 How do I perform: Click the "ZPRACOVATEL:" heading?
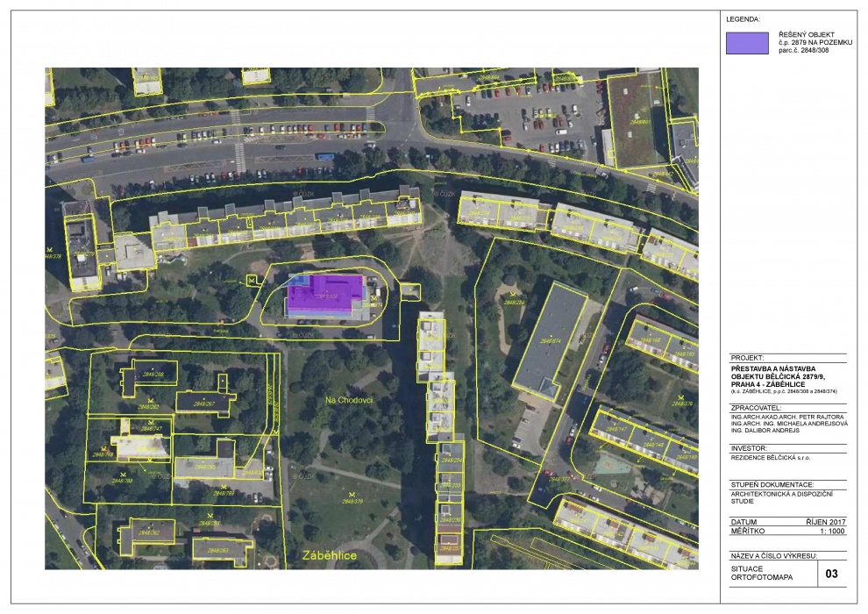pos(756,408)
